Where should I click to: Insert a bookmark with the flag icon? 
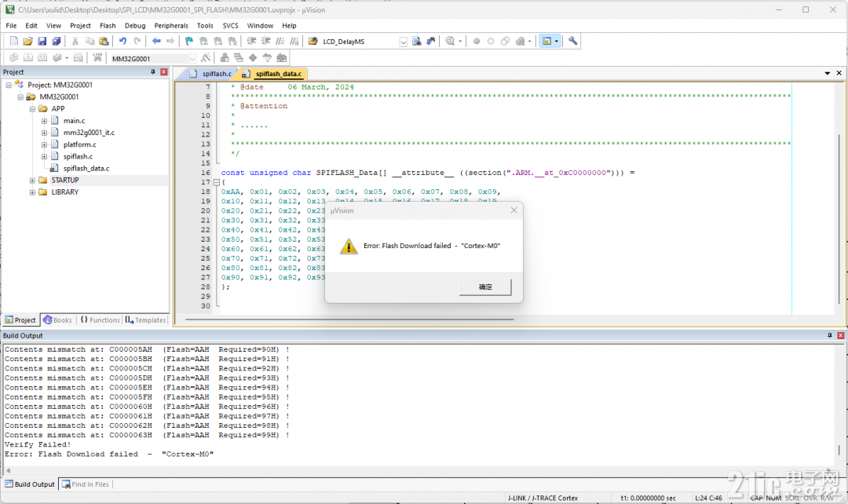[188, 41]
